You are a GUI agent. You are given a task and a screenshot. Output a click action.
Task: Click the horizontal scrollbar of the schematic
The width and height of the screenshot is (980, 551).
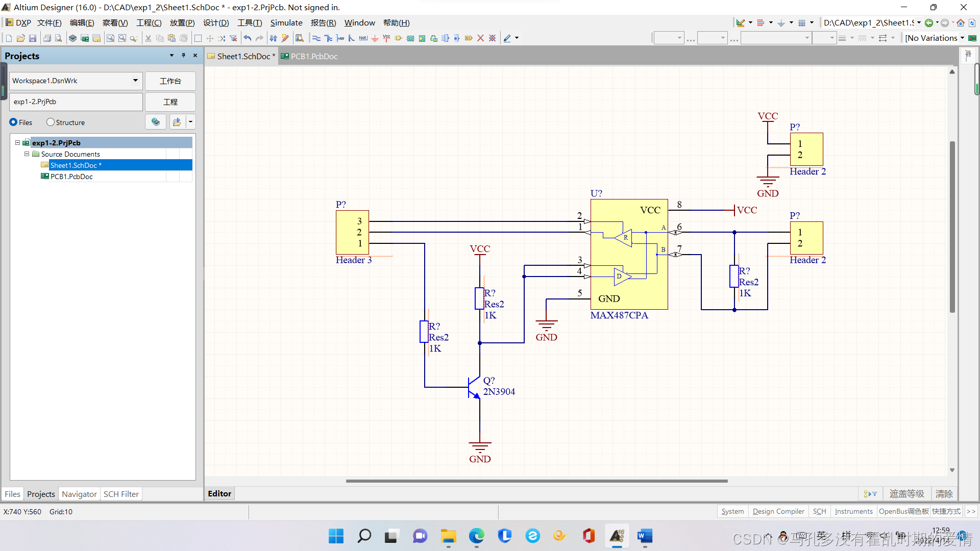click(x=536, y=481)
